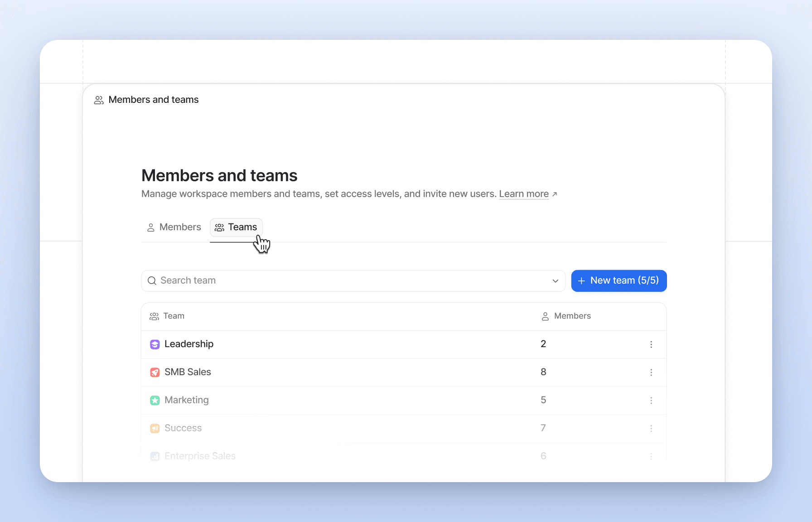Focus the Search team input field
Image resolution: width=812 pixels, height=522 pixels.
(353, 281)
